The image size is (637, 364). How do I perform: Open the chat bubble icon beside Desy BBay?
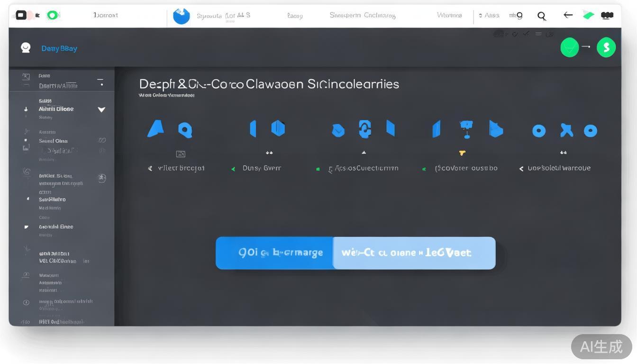[25, 47]
